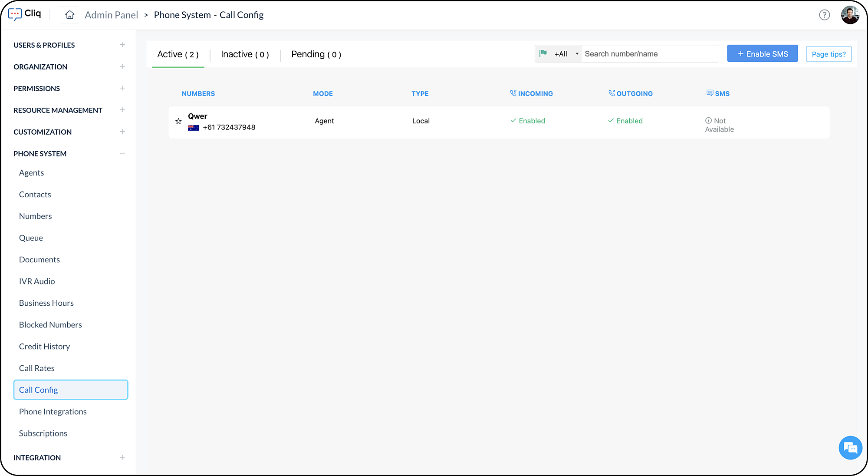Open the help question mark icon
The width and height of the screenshot is (868, 476).
[x=824, y=15]
